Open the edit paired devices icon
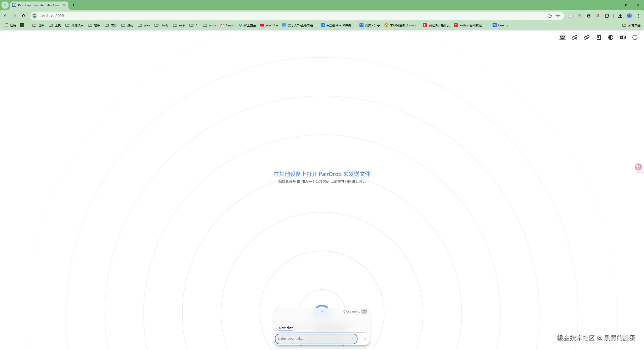 (574, 37)
